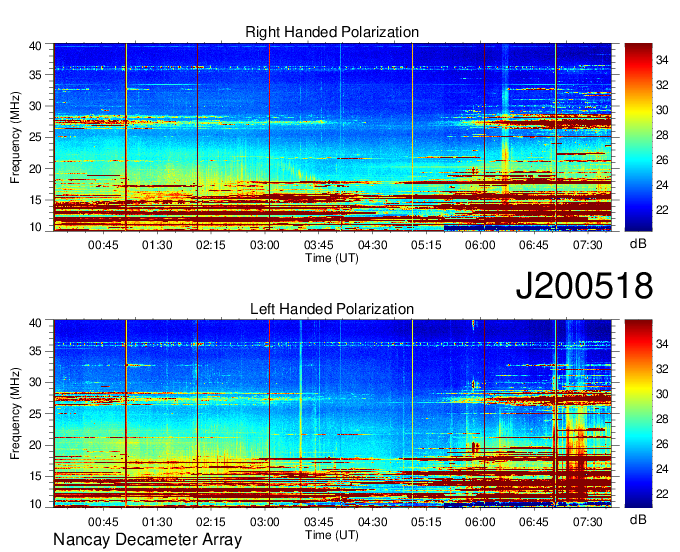This screenshot has width=680, height=552.
Task: Click the 03:45 time tick on Right Handed plot
Action: tap(318, 245)
